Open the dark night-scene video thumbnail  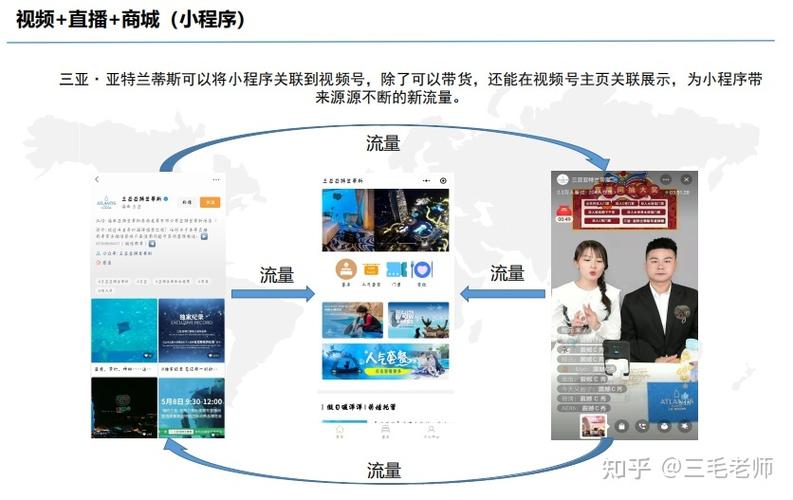click(124, 408)
